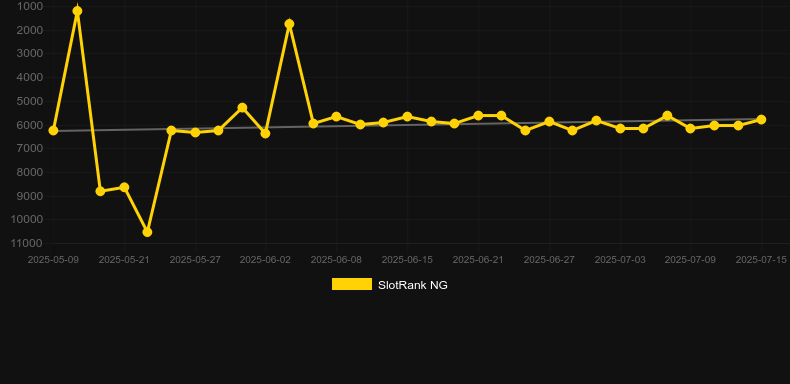Select the second peak data point near 2000

(x=289, y=24)
